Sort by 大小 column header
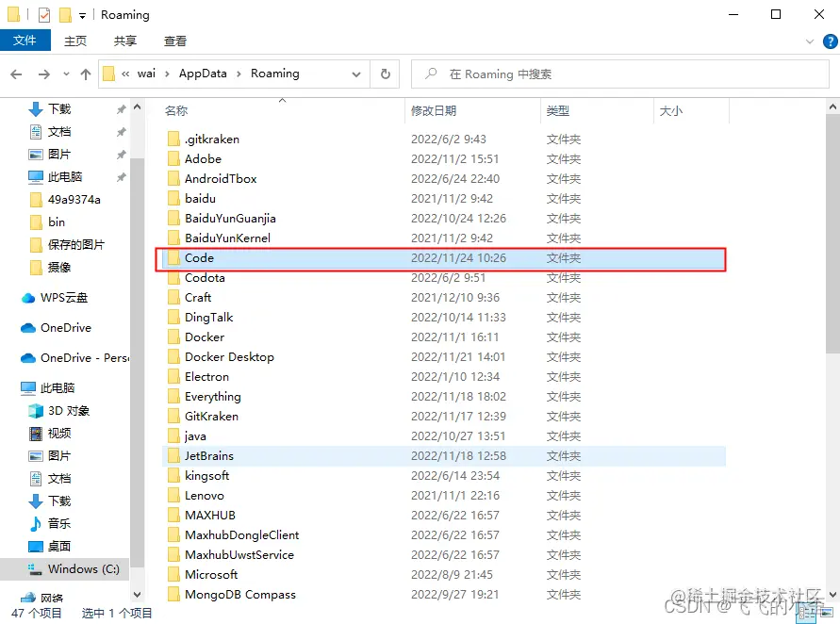 tap(670, 111)
